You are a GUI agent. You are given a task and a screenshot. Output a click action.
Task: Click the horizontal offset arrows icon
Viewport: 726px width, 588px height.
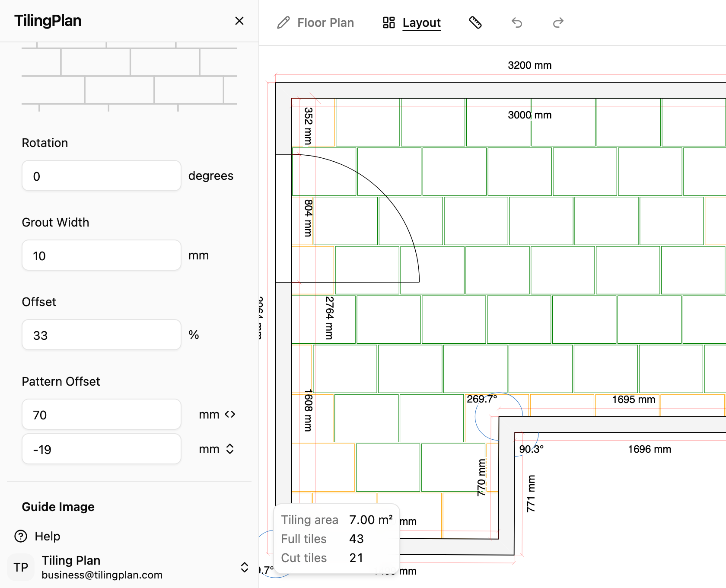pos(230,414)
